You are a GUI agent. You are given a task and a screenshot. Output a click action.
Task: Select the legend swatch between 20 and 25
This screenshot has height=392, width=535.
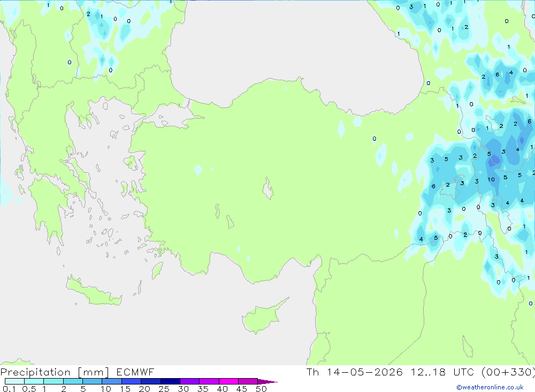tap(151, 381)
